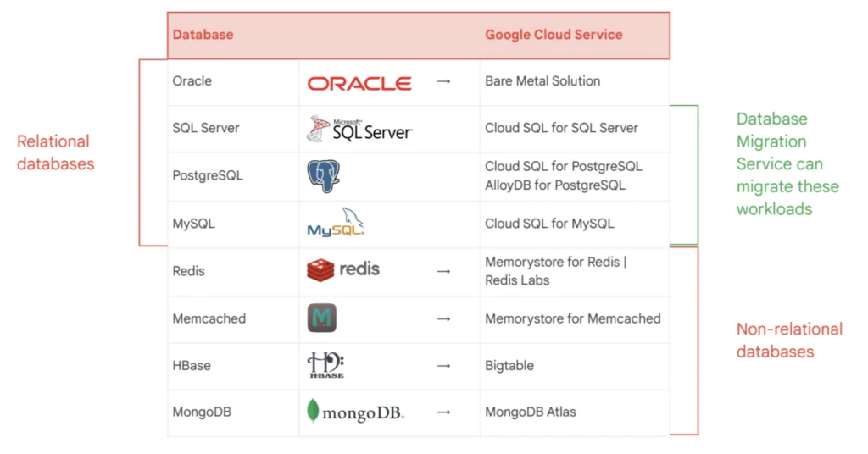Select the Google Cloud Service header
The width and height of the screenshot is (868, 454).
tap(554, 34)
